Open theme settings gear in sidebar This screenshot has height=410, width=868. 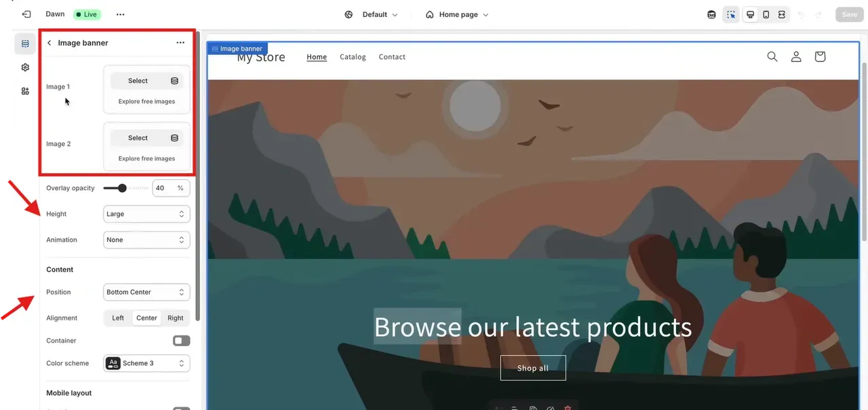click(25, 67)
